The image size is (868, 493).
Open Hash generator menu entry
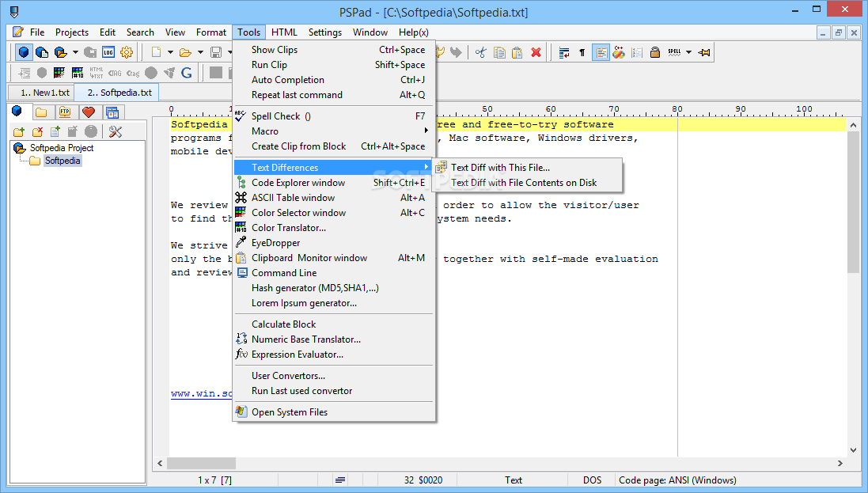[335, 287]
